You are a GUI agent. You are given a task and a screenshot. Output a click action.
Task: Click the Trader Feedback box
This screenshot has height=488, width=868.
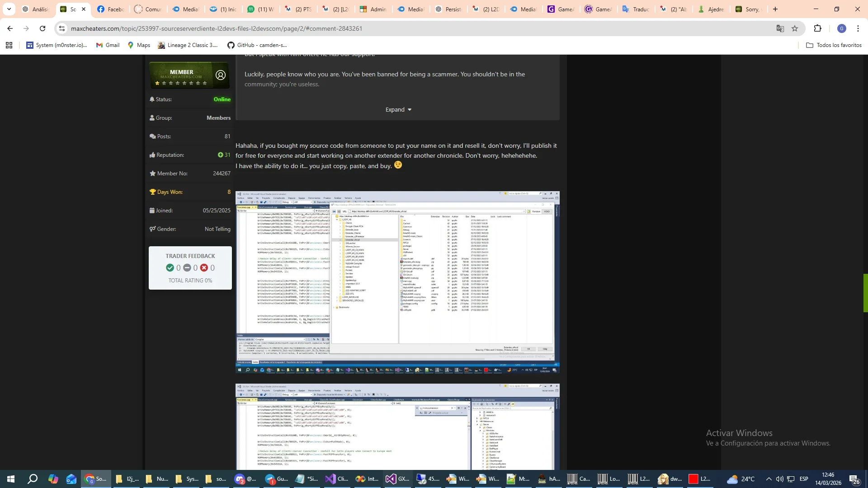coord(190,268)
